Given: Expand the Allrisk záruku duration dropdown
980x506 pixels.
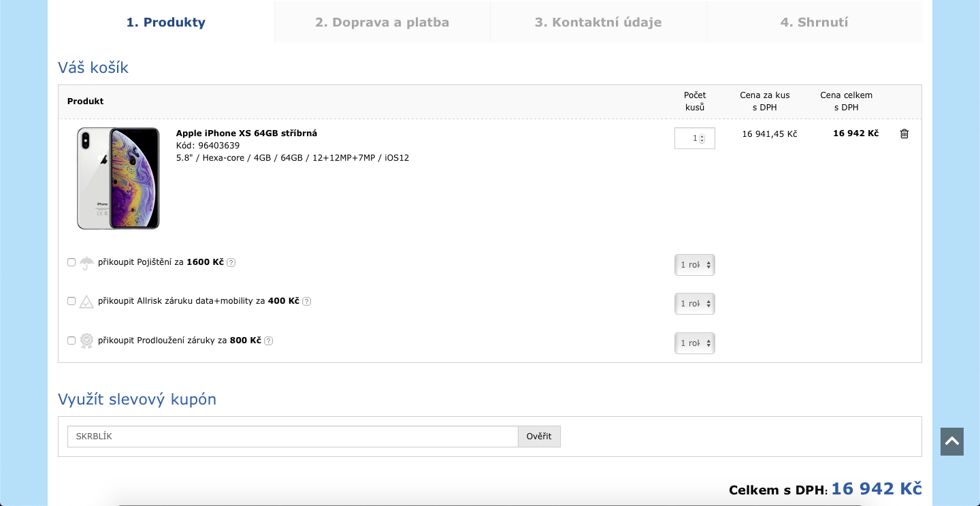Looking at the screenshot, I should tap(694, 304).
